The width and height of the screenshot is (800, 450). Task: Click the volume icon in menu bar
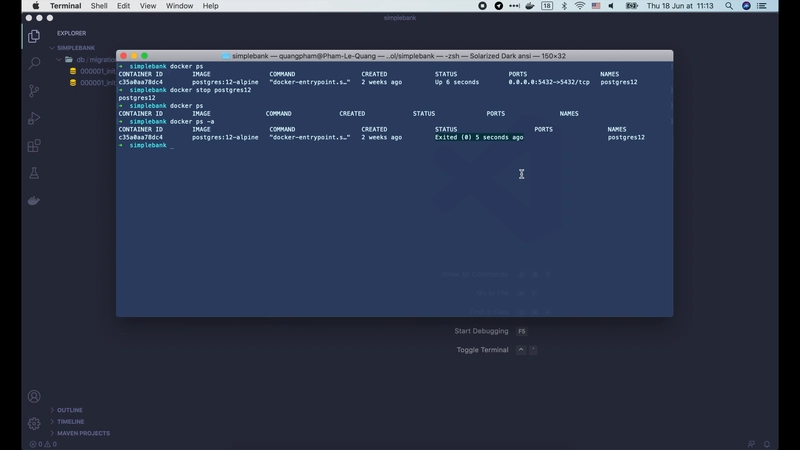point(611,6)
